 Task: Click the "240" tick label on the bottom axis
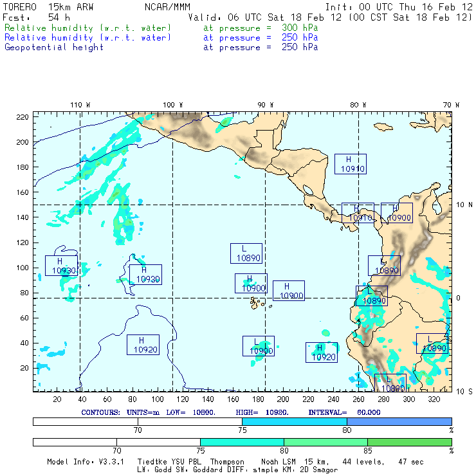(333, 399)
